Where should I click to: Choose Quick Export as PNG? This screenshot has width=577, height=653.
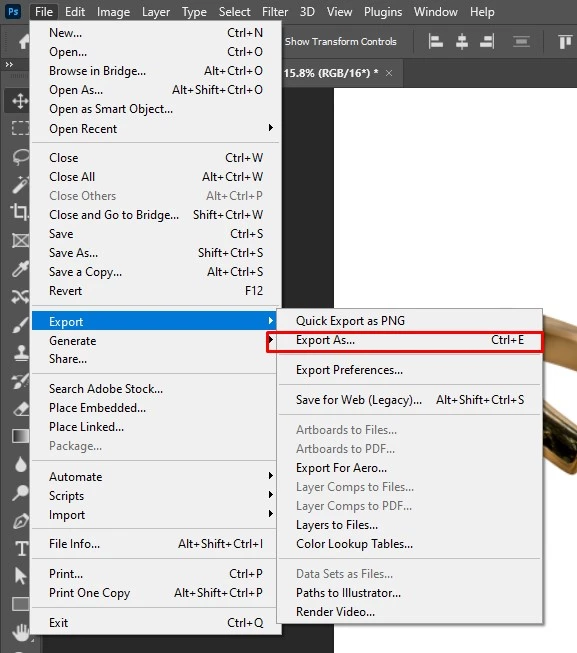click(410, 321)
